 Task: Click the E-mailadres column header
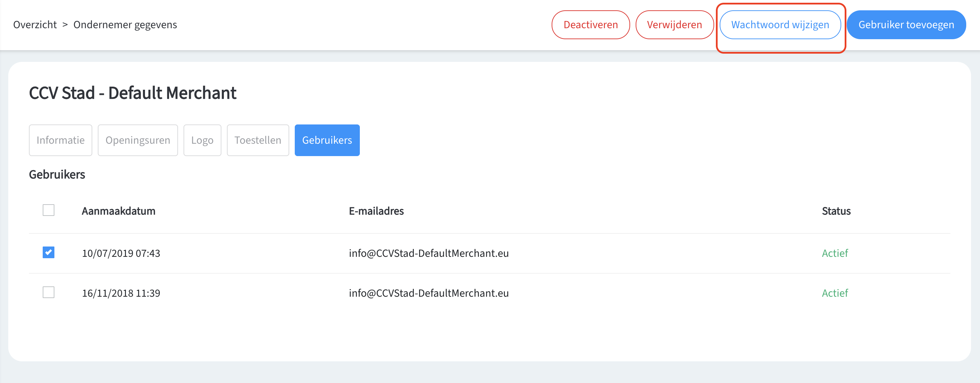point(376,211)
